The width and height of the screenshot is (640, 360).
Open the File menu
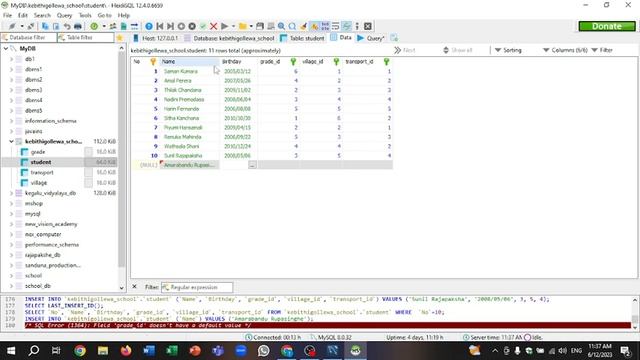tap(7, 15)
